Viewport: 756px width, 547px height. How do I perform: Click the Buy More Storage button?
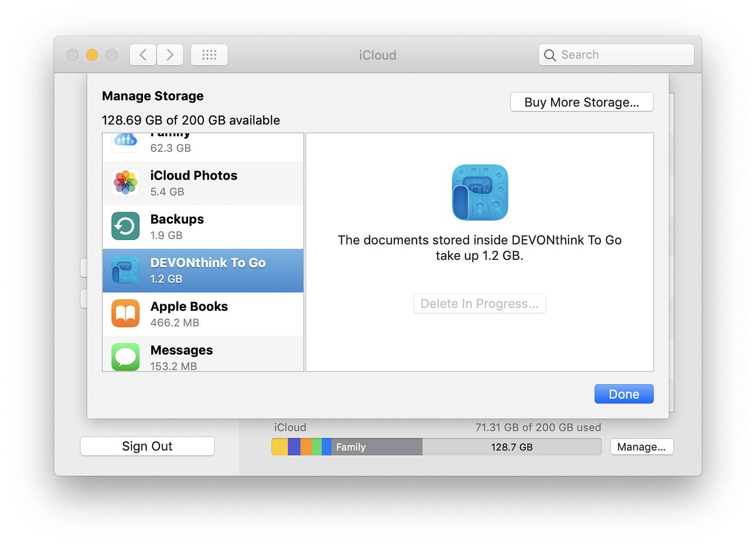pyautogui.click(x=582, y=102)
